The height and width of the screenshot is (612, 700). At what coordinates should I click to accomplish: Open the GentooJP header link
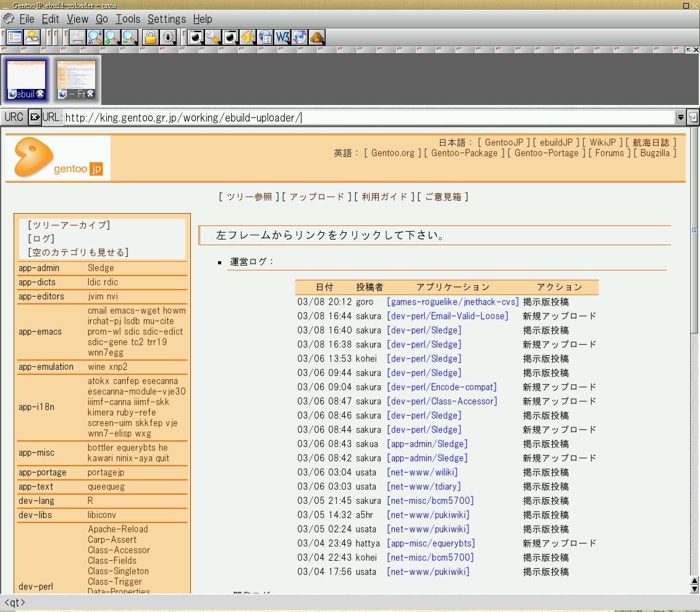(504, 143)
